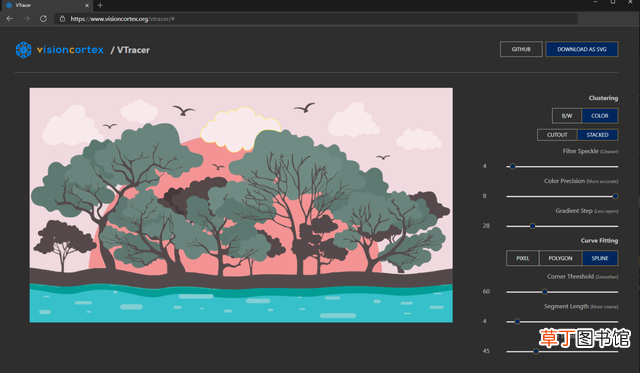Viewport: 640px width, 373px height.
Task: Click the browser forward arrow
Action: pos(27,19)
